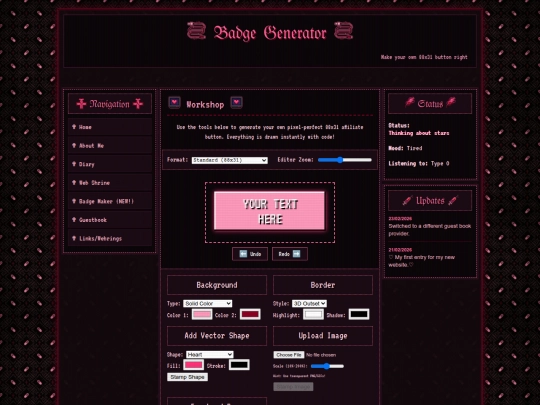
Task: Click the Border section header
Action: (323, 285)
